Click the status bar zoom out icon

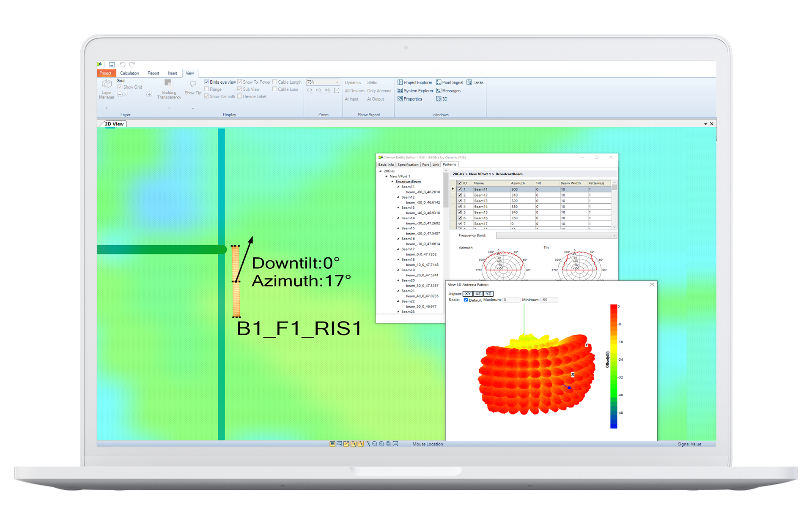375,444
